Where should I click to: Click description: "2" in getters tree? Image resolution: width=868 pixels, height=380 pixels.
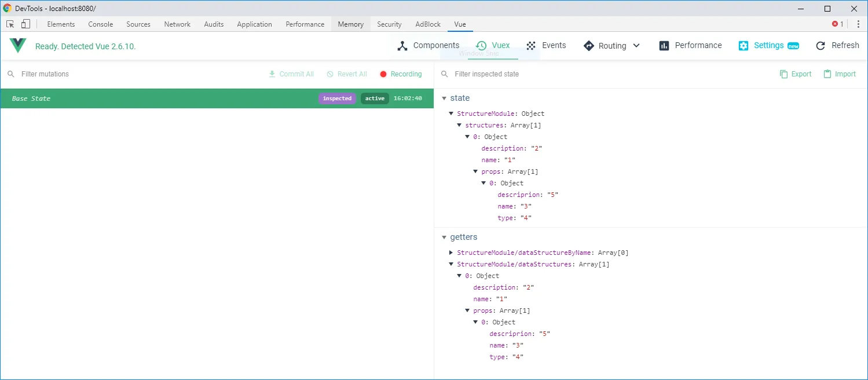504,287
